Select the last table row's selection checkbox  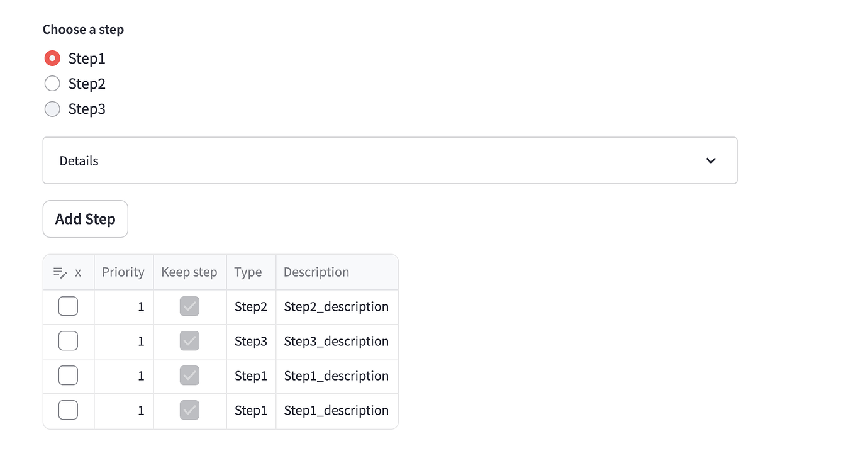tap(68, 411)
